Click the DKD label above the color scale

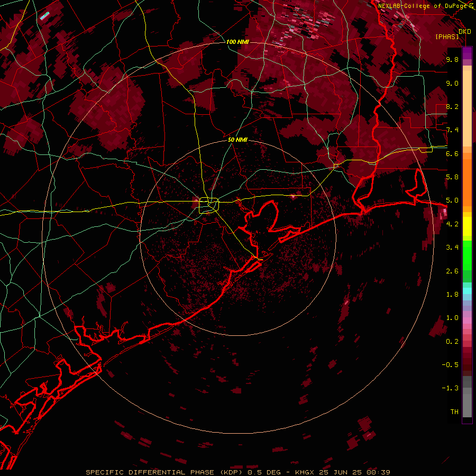coord(465,32)
